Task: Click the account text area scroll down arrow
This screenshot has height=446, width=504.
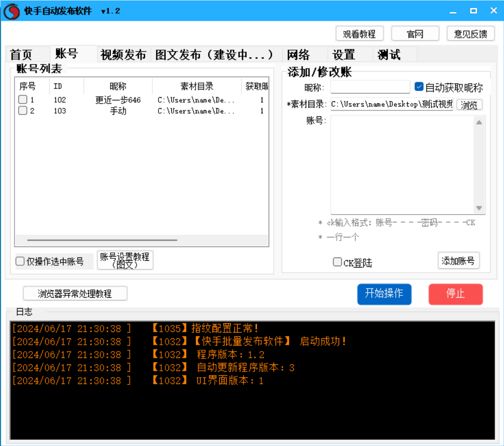Action: [479, 208]
